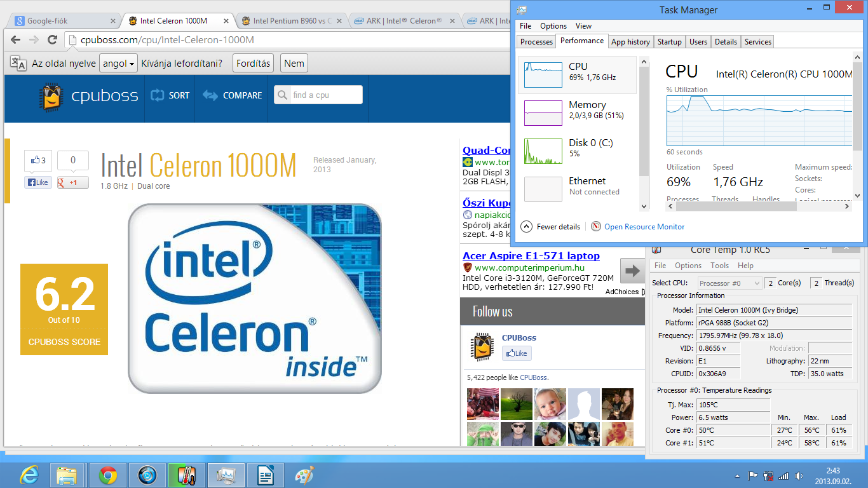Show hidden system tray icons
The image size is (868, 488).
737,475
